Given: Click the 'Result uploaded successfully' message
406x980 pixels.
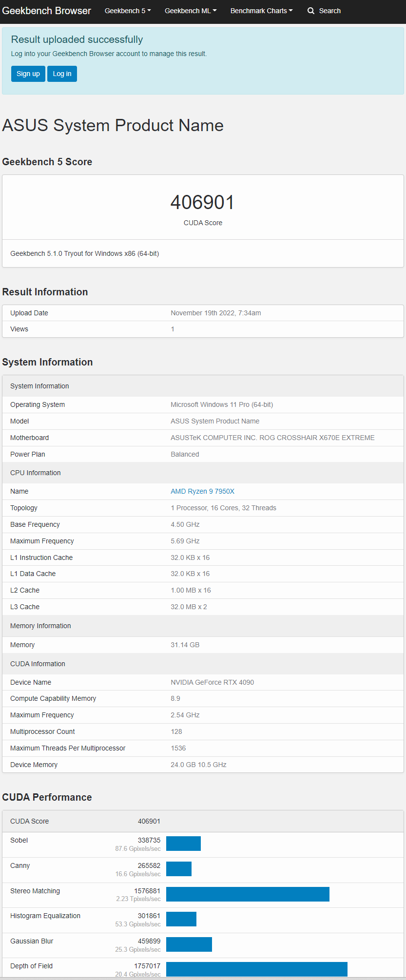Looking at the screenshot, I should click(x=77, y=39).
